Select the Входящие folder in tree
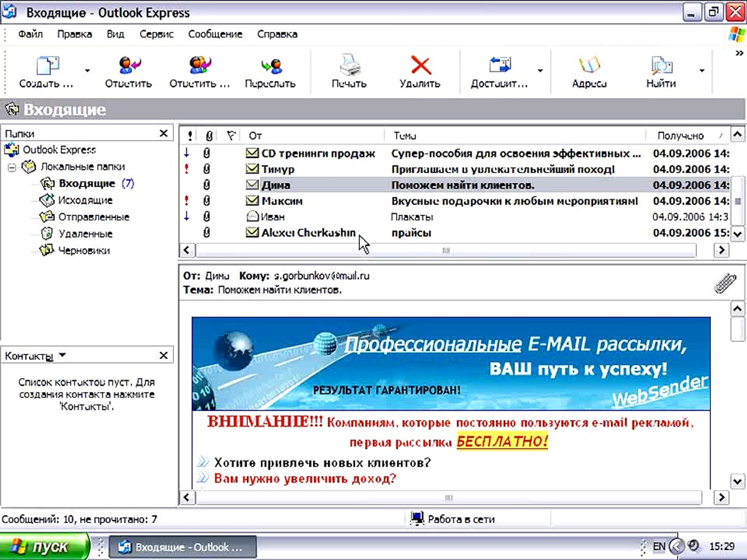 (87, 184)
